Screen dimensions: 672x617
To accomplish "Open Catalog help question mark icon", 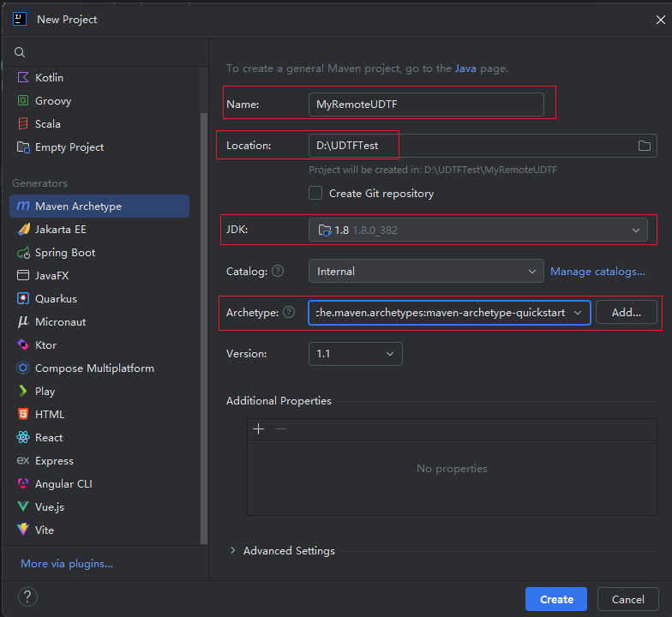I will pos(278,271).
